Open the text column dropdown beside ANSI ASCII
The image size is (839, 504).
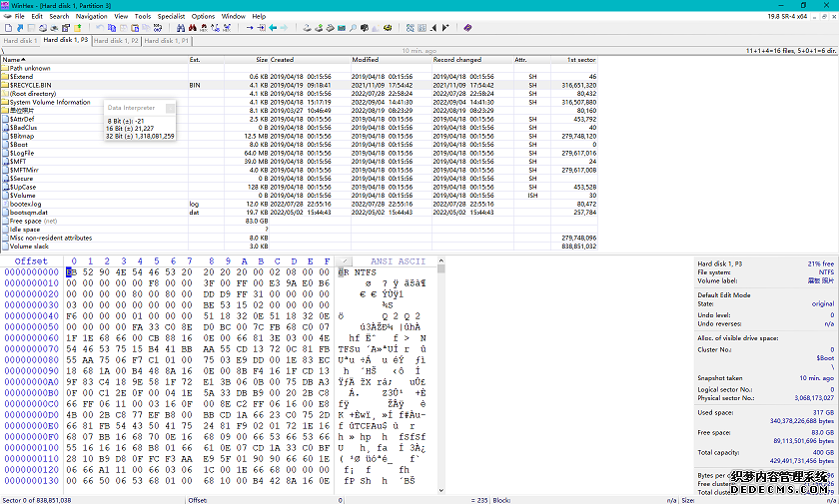pos(345,261)
